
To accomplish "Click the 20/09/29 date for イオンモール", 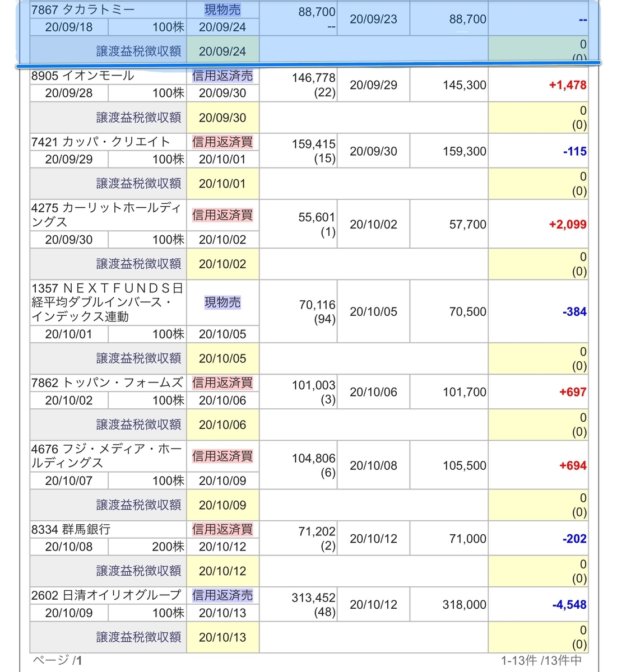I will point(373,85).
